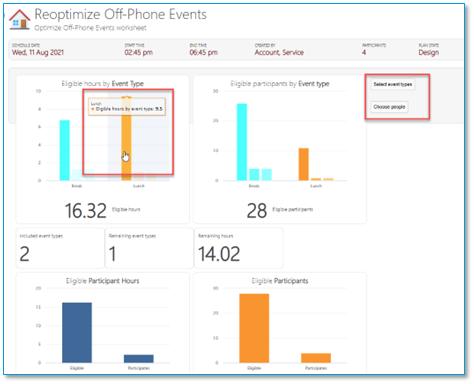Click the orange Lunch bar in Eligible hours chart
The image size is (474, 384).
click(x=126, y=138)
